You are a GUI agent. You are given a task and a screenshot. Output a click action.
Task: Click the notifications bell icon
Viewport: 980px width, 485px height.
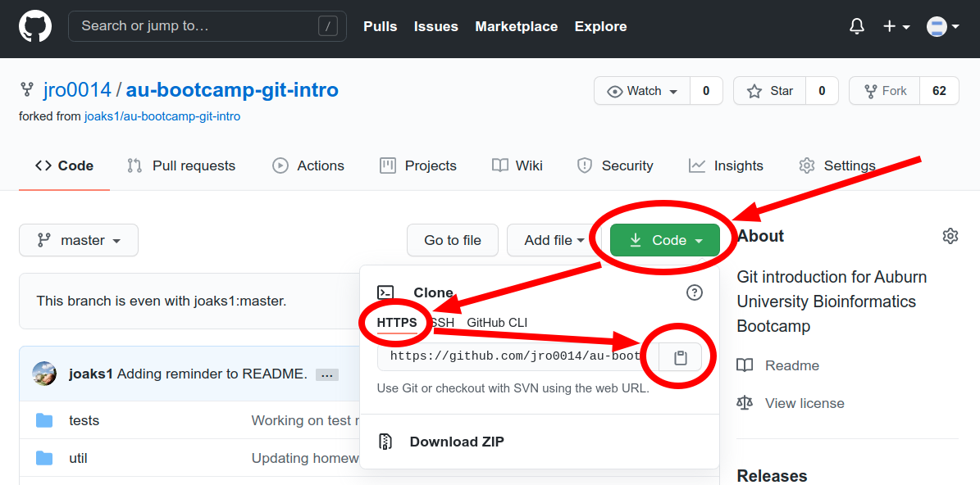[857, 26]
